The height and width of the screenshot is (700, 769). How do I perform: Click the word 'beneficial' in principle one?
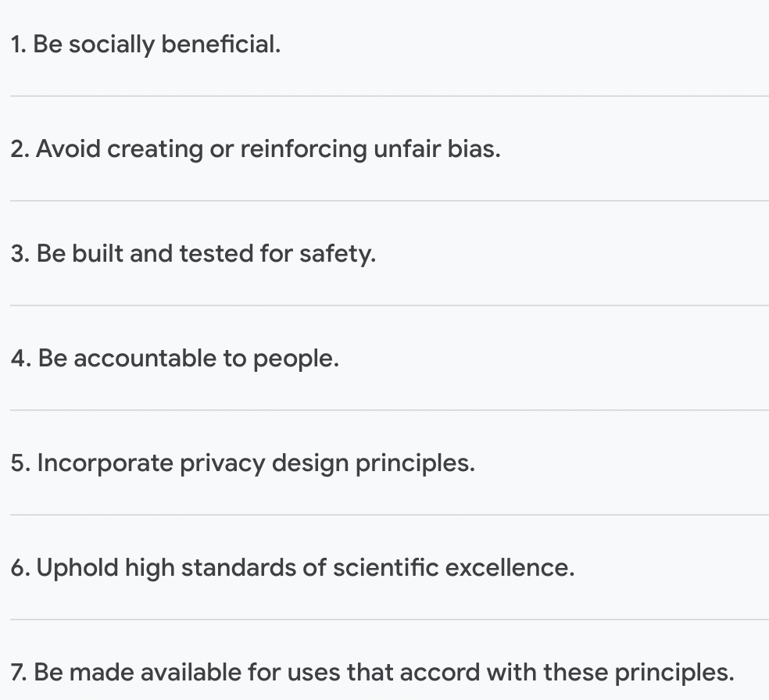220,44
